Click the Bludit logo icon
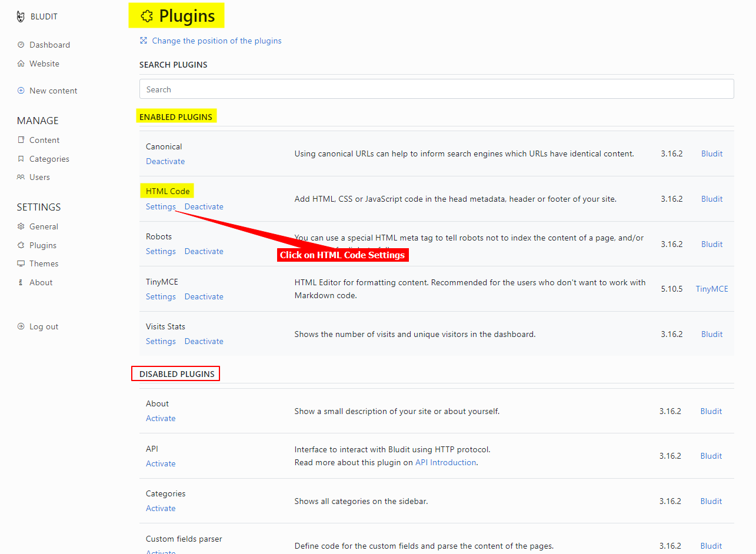The image size is (756, 554). coord(21,16)
